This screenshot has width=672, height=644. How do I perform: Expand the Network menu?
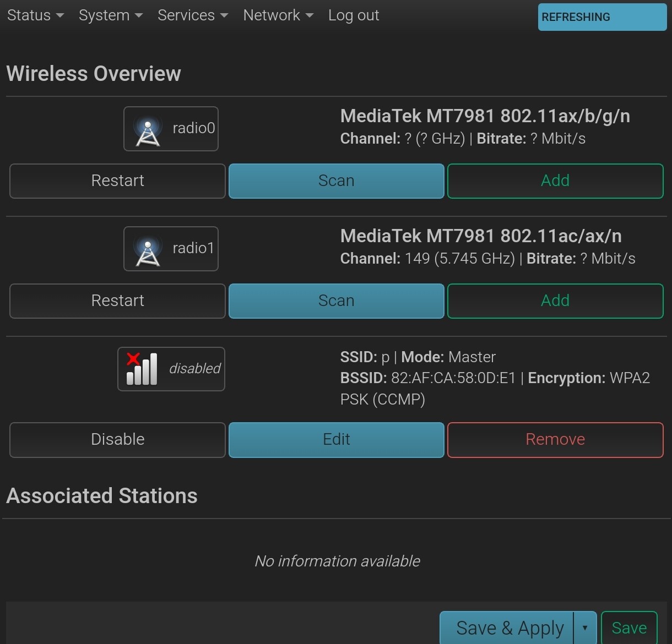pos(278,15)
